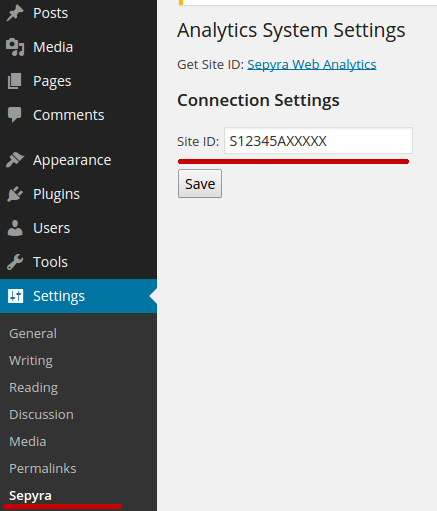
Task: Open the Settings menu item
Action: (78, 296)
